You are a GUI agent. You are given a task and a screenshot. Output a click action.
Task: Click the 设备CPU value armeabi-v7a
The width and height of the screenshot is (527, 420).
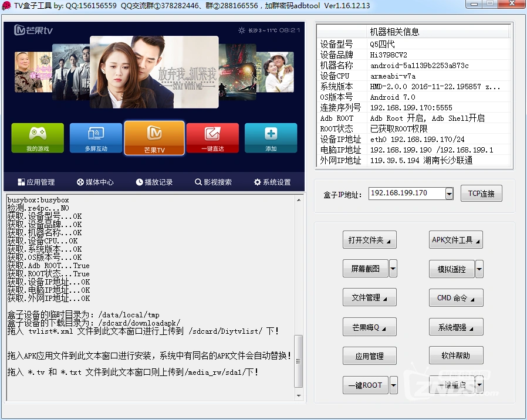(393, 76)
